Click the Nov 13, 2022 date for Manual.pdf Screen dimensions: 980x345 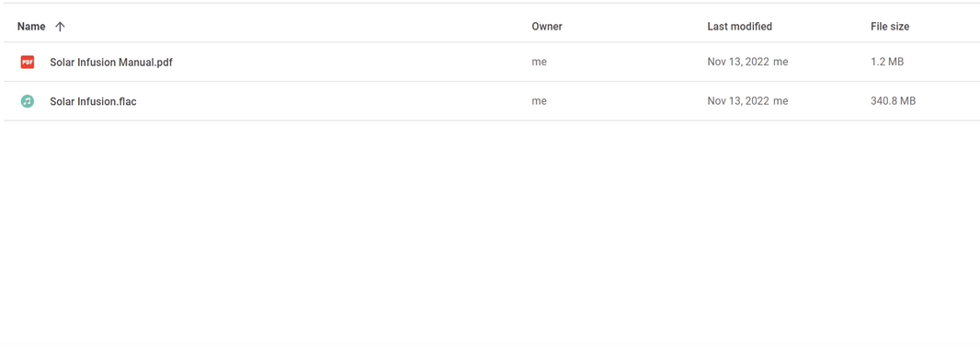pos(737,62)
